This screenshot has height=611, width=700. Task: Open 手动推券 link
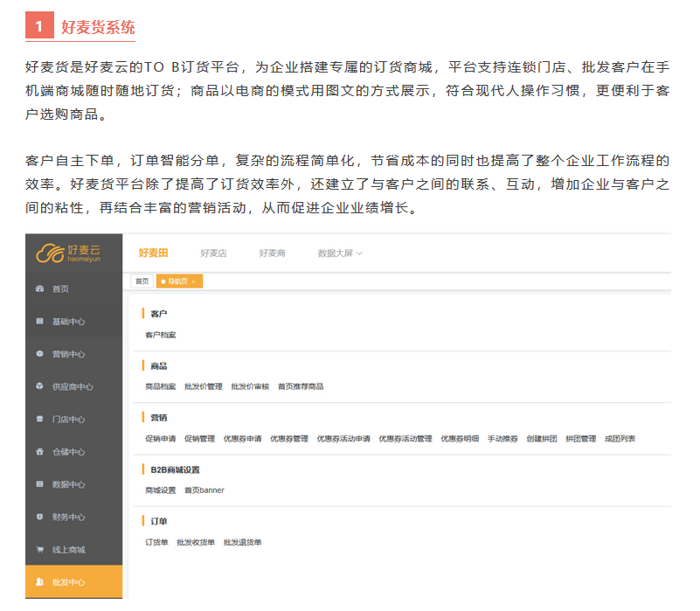pos(502,439)
